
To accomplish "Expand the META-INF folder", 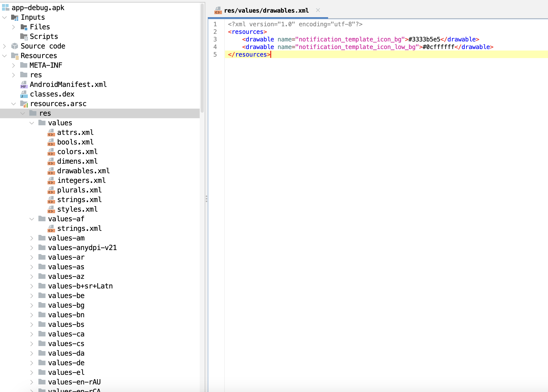I will (14, 65).
